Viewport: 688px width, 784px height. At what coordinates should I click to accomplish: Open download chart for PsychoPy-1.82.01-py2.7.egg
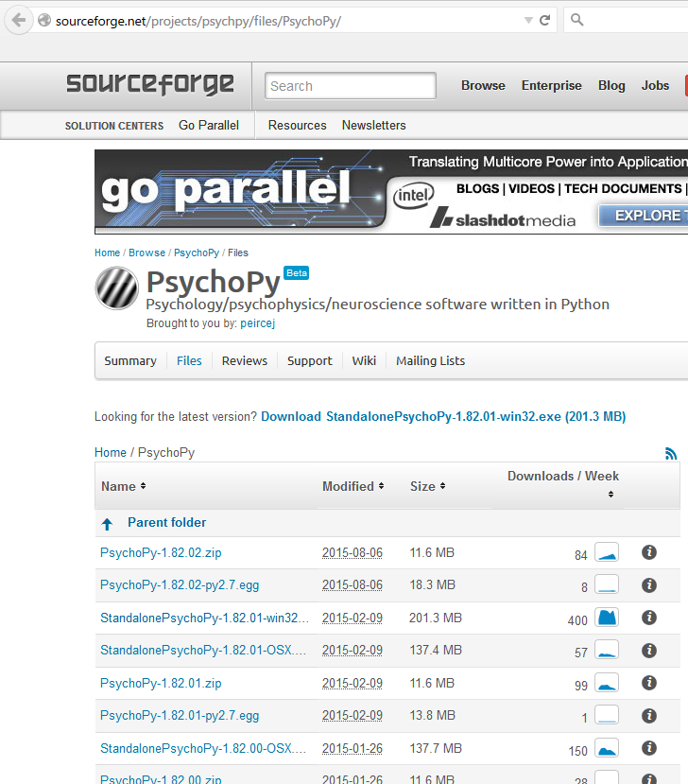pos(607,715)
